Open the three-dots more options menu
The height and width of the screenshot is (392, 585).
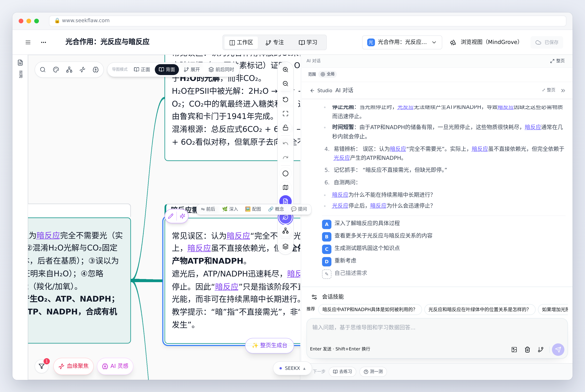coord(44,42)
